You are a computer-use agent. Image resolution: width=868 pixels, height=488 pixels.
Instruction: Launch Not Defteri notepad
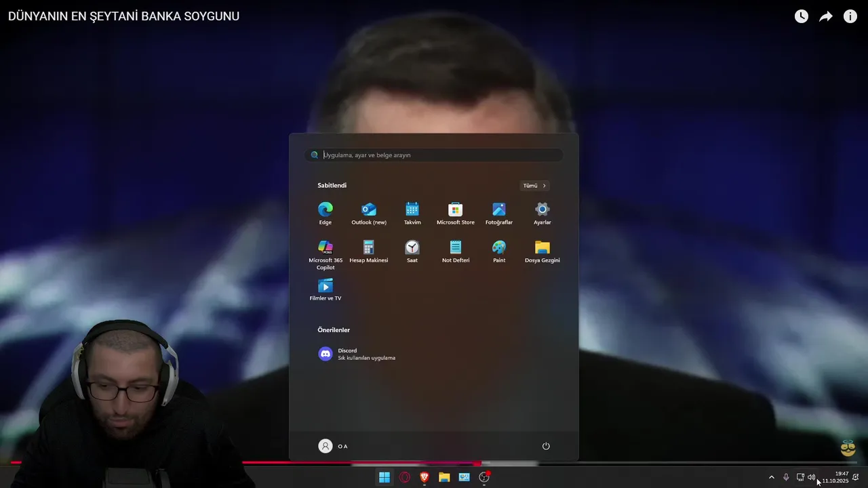(456, 251)
